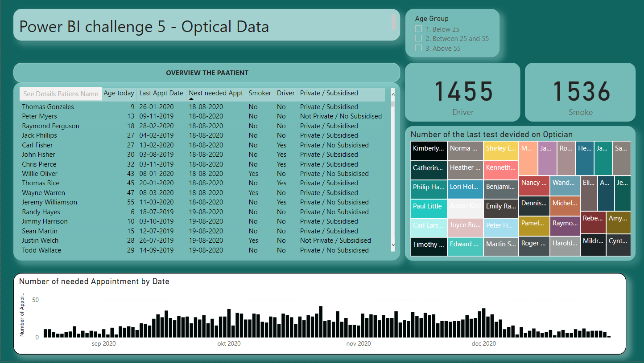This screenshot has height=363, width=644.
Task: Check the '1. Below 25' age group box
Action: coord(418,29)
